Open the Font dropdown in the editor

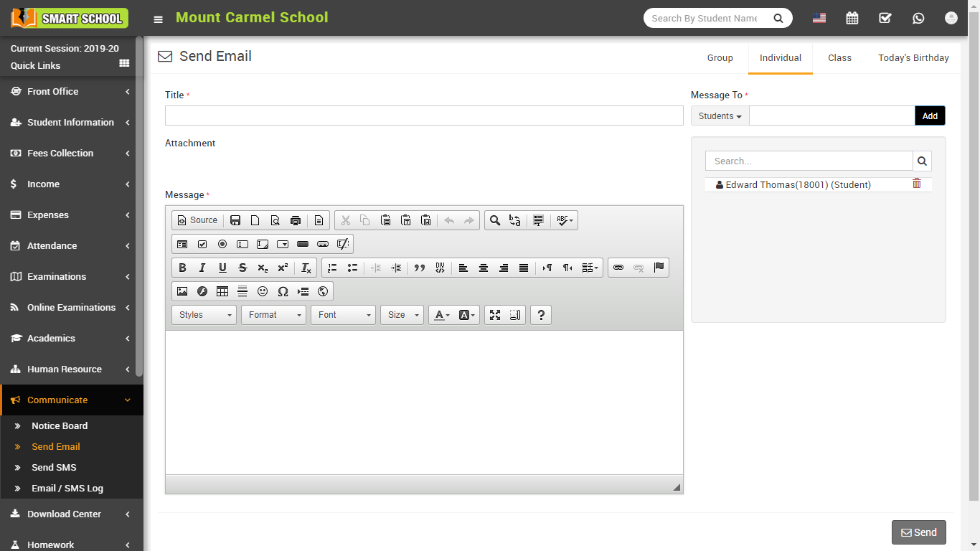[x=343, y=315]
